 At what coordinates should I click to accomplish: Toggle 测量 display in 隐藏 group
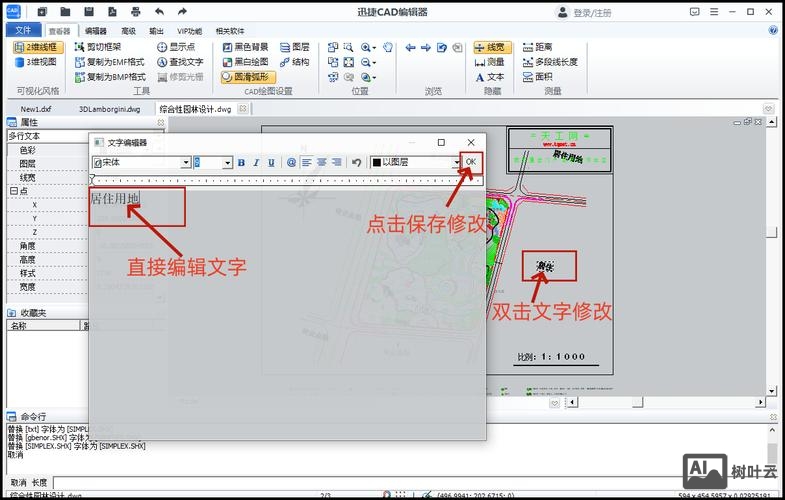(x=490, y=62)
